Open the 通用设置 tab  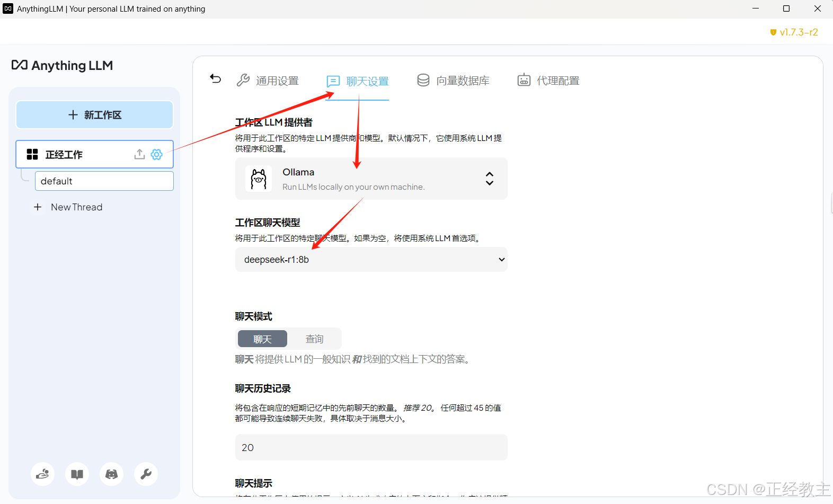[268, 81]
